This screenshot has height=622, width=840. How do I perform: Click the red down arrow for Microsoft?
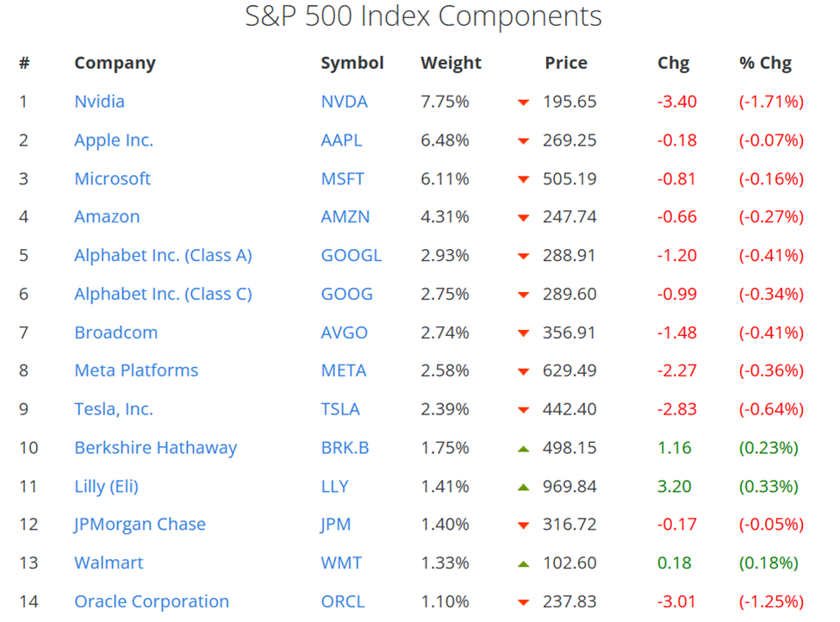pyautogui.click(x=523, y=179)
